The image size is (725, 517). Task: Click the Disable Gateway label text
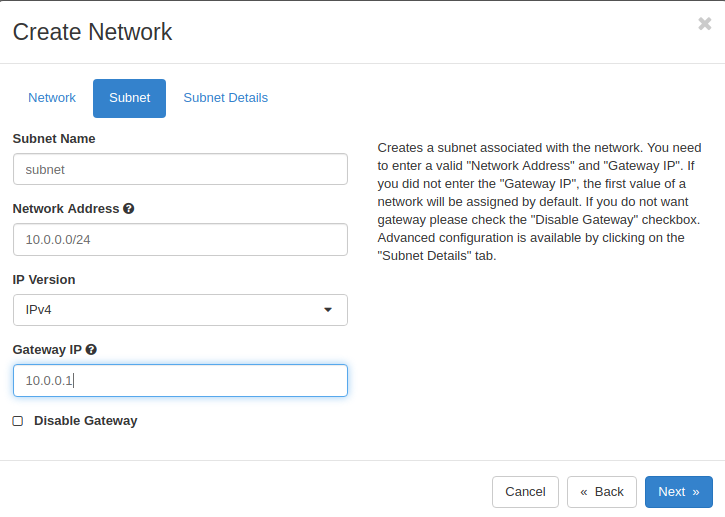[86, 421]
